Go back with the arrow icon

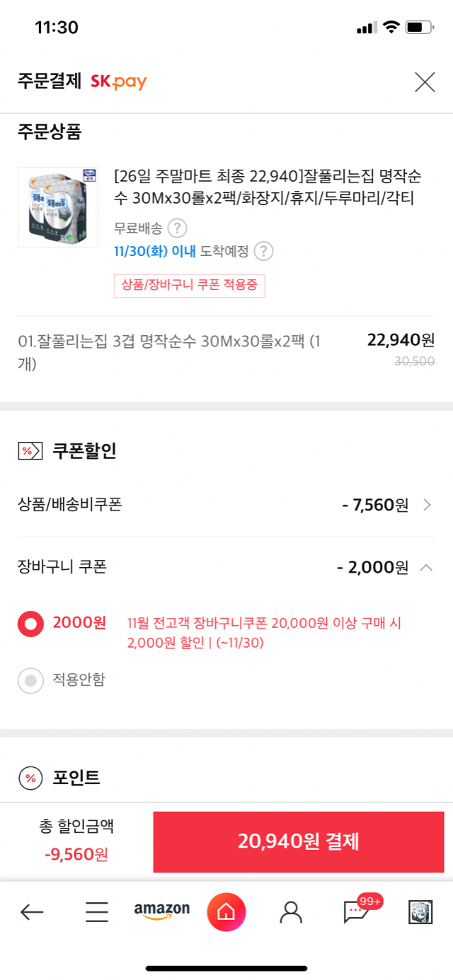pos(32,912)
